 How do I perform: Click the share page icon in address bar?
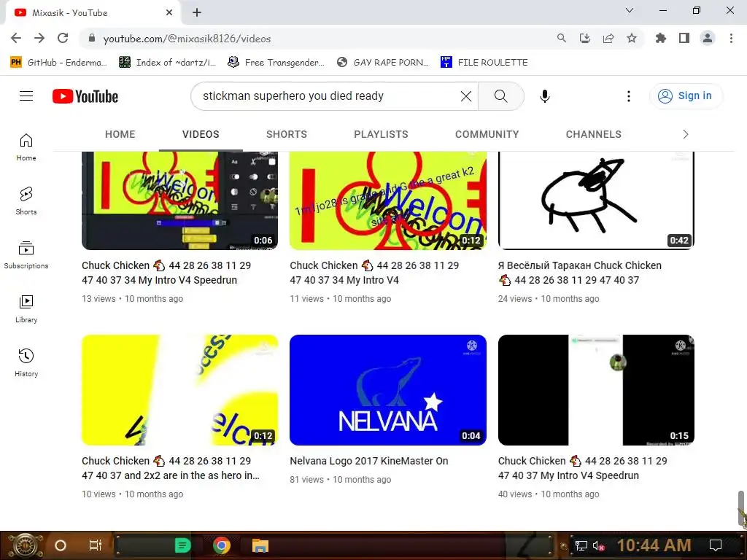coord(608,38)
